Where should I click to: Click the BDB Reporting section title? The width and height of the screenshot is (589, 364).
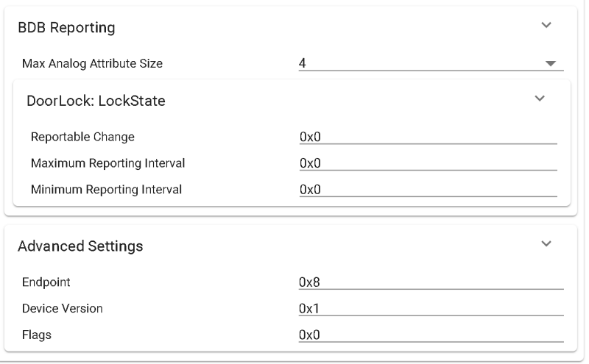pos(66,28)
